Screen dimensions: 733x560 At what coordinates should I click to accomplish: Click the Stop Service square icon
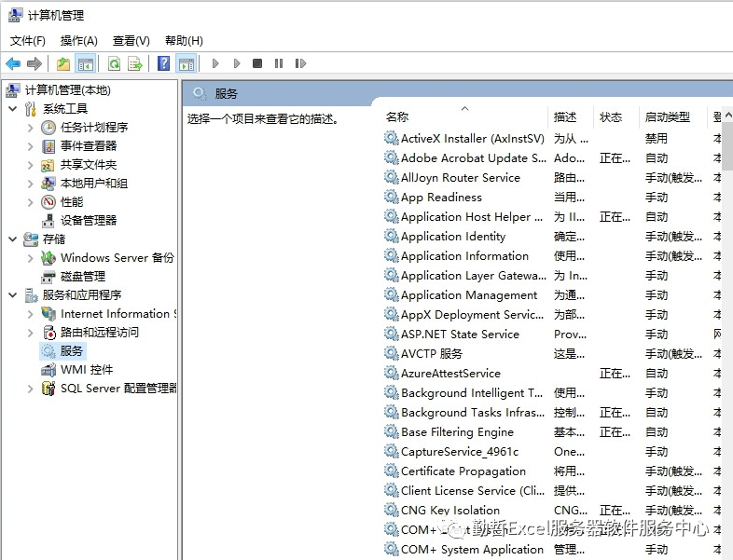[x=257, y=63]
